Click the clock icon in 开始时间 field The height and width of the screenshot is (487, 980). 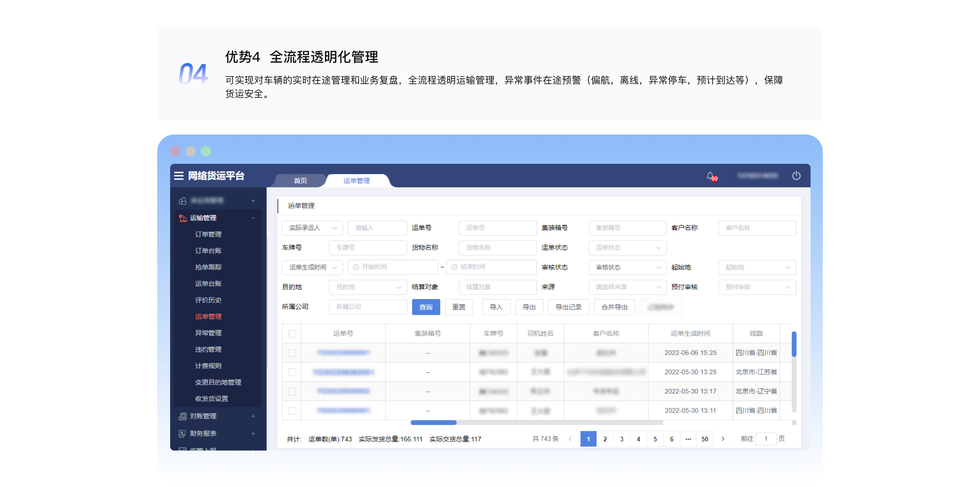click(x=356, y=267)
